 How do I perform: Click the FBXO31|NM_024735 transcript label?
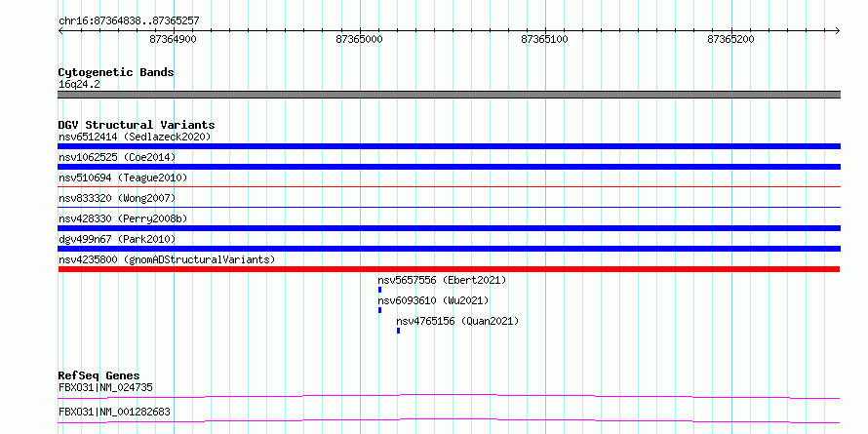[105, 387]
